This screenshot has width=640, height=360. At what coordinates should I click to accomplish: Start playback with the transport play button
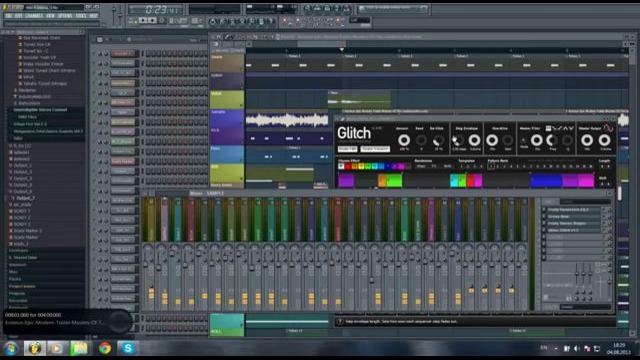(143, 20)
